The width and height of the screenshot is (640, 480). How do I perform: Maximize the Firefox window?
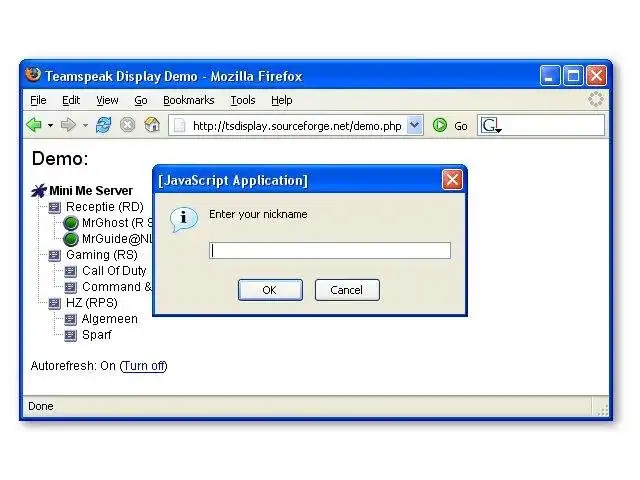pos(573,76)
